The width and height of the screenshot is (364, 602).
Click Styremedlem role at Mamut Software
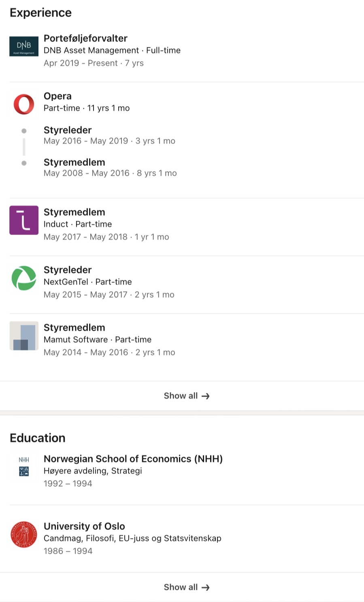(74, 327)
